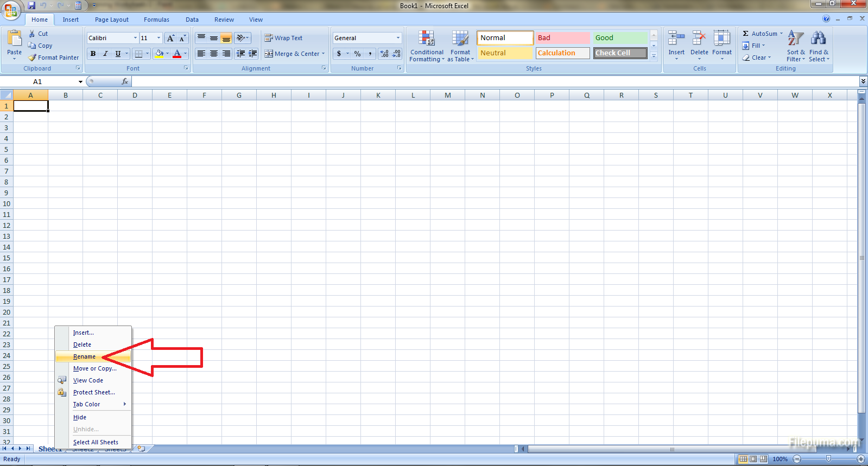Apply Accounting Number Format dollar icon
This screenshot has height=466, width=868.
[x=339, y=54]
